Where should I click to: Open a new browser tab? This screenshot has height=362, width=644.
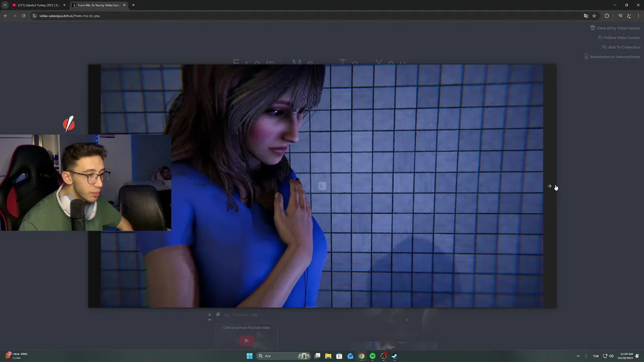pyautogui.click(x=133, y=5)
